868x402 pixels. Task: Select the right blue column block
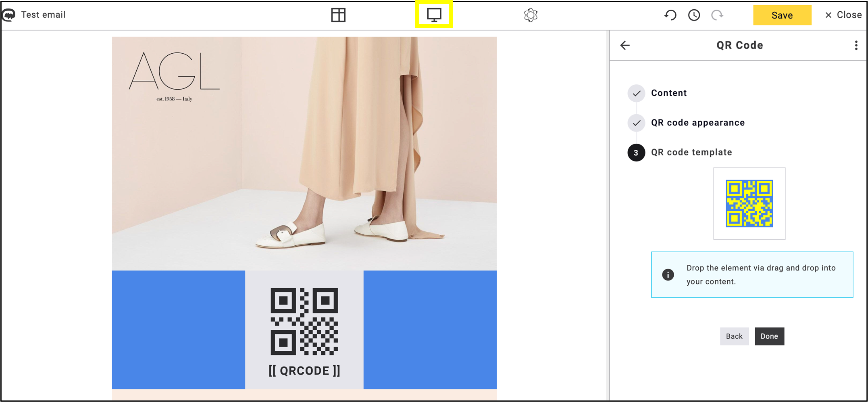click(x=430, y=330)
